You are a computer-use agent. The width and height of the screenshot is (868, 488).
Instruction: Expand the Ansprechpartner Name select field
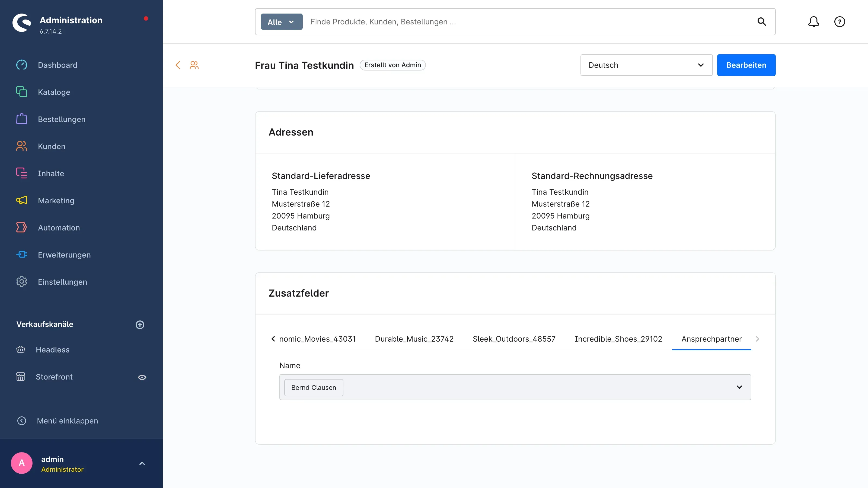coord(515,387)
